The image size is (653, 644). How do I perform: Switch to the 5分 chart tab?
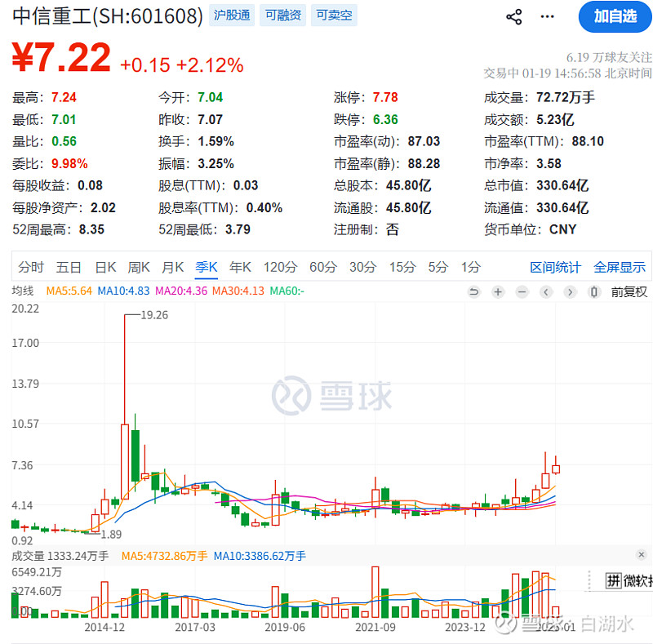438,267
